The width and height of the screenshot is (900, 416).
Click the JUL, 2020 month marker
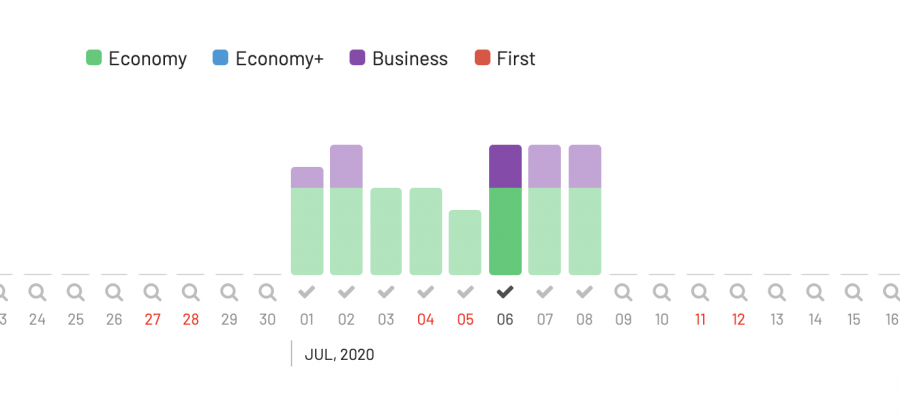pyautogui.click(x=339, y=354)
